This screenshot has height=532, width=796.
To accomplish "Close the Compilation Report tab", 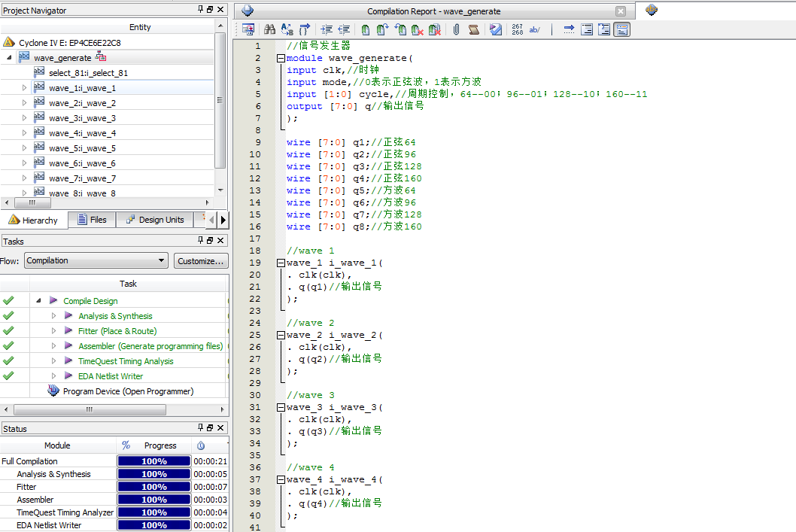I will pos(620,11).
